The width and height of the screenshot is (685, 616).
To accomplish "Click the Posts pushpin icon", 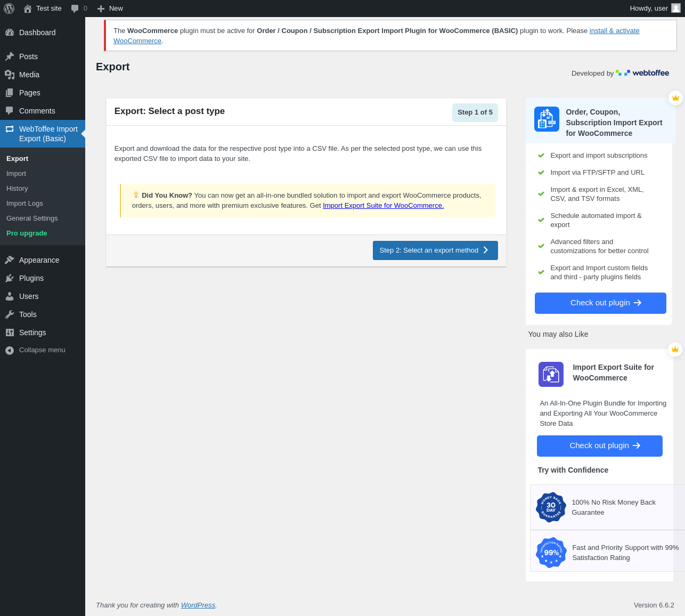I will 10,56.
